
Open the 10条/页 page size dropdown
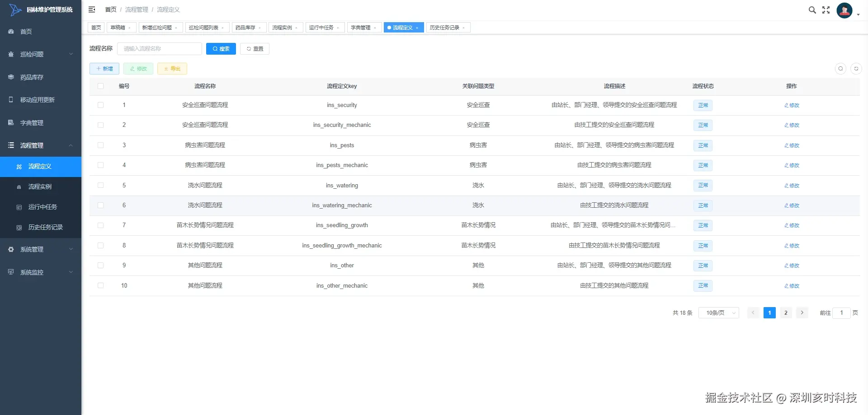tap(719, 312)
